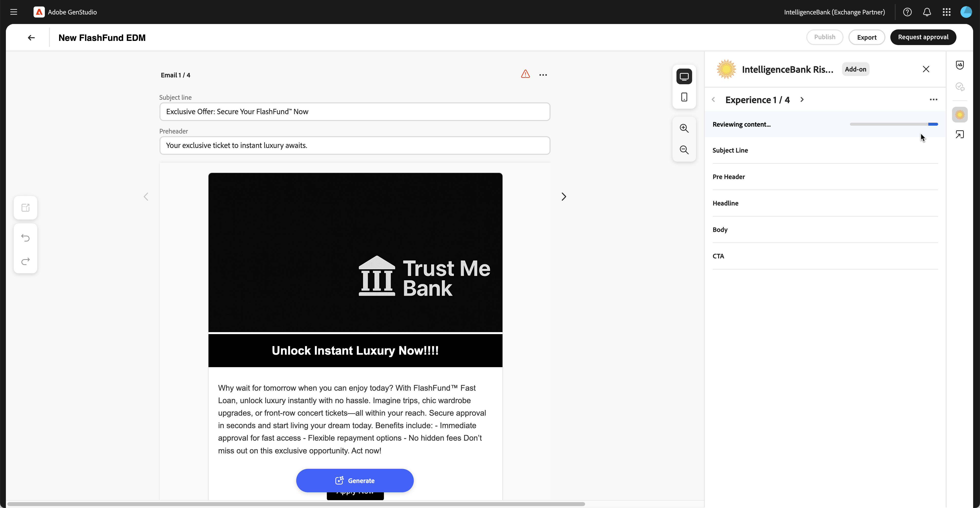Image resolution: width=980 pixels, height=508 pixels.
Task: Open Experience panel more options menu
Action: click(933, 100)
